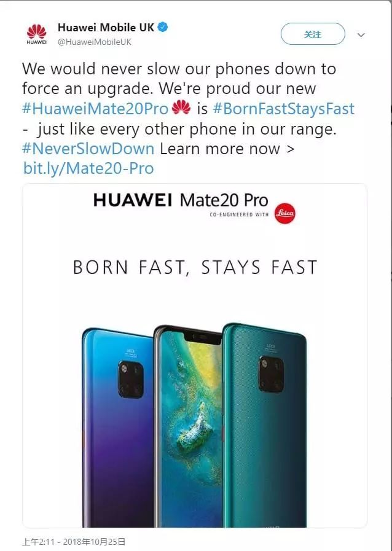Screen dimensions: 392x551
Task: Click the HUAWEI Mate20 Pro title in image
Action: coord(181,200)
